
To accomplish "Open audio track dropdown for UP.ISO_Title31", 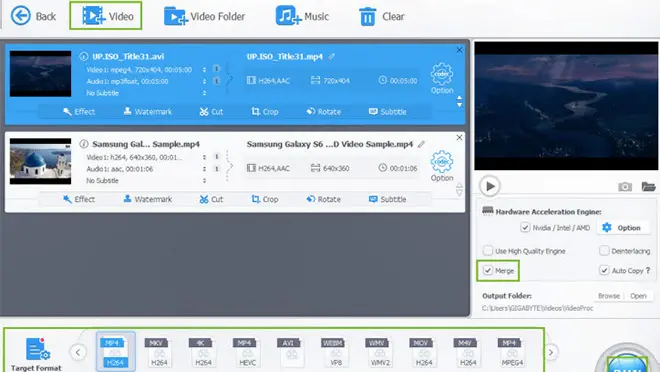I will tap(205, 81).
